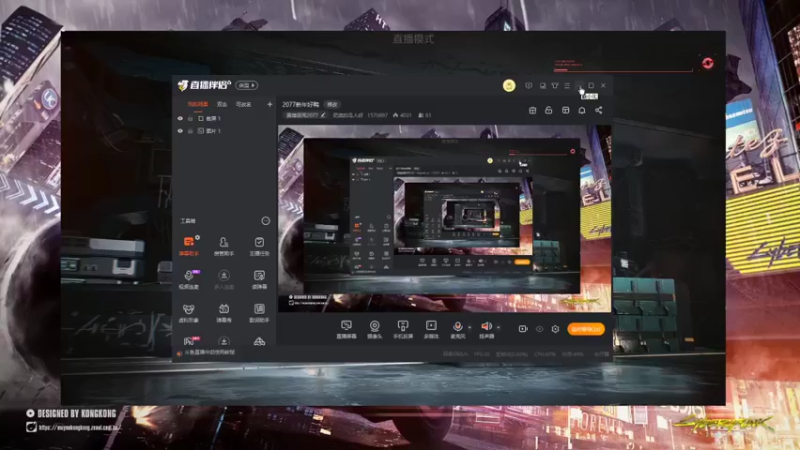Click the record video camera icon
Viewport: 800px width, 450px height.
523,329
